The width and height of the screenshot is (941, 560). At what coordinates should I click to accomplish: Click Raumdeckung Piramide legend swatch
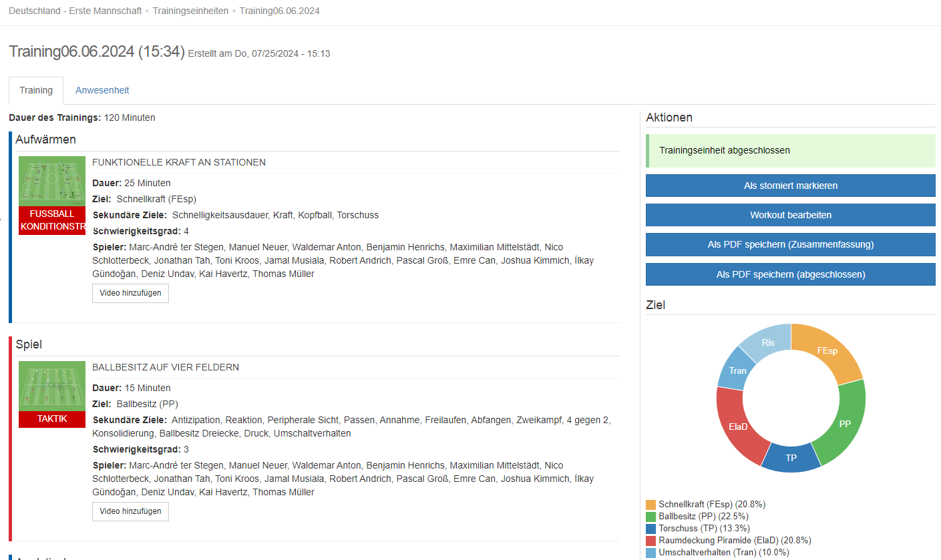(x=650, y=541)
